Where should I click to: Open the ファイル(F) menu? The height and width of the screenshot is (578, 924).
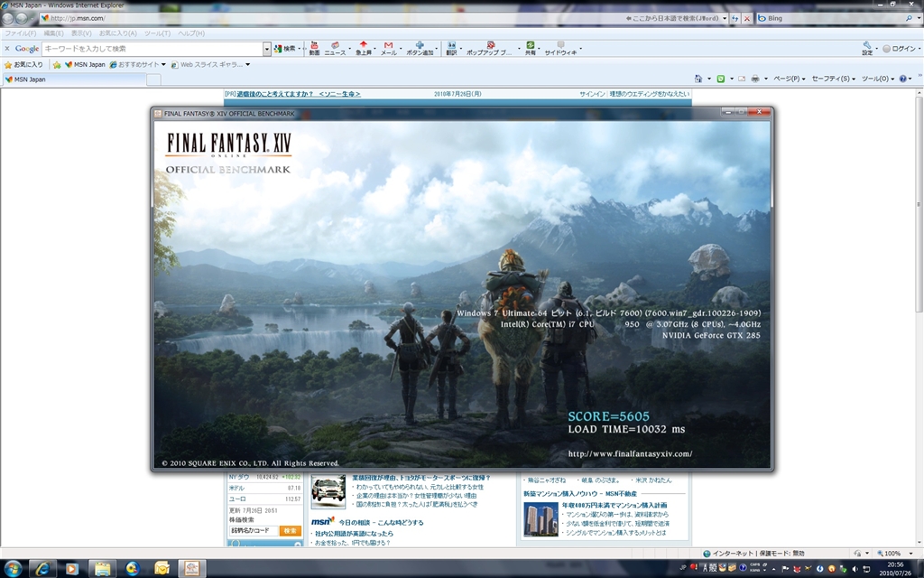pyautogui.click(x=21, y=33)
